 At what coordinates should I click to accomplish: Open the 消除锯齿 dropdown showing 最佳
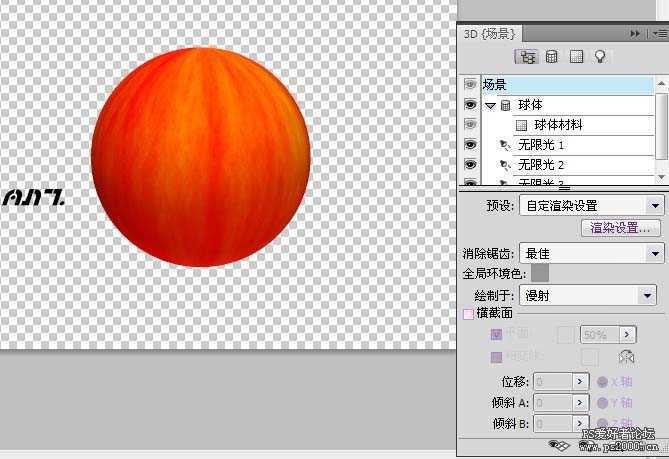592,254
